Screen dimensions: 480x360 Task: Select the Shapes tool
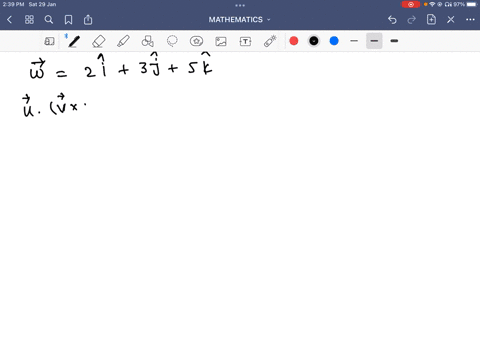click(148, 41)
